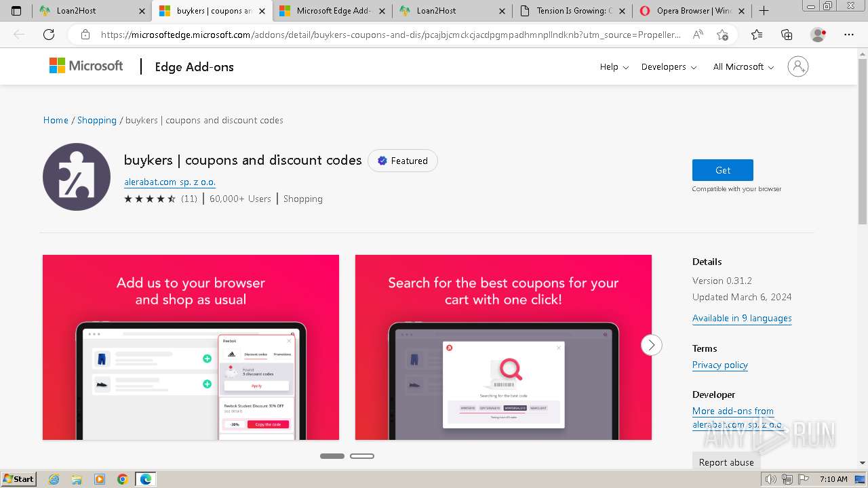Open File Explorer from taskbar
868x488 pixels.
click(77, 479)
